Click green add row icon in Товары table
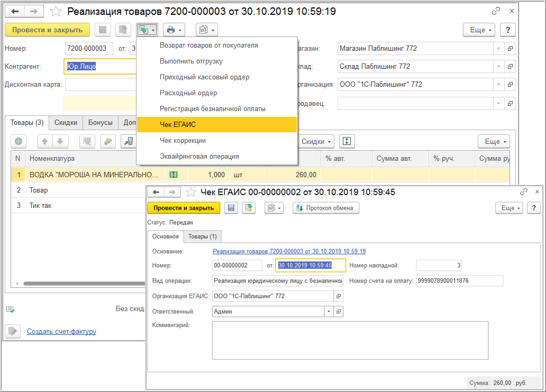Screen dimensions: 546x392 coord(19,141)
